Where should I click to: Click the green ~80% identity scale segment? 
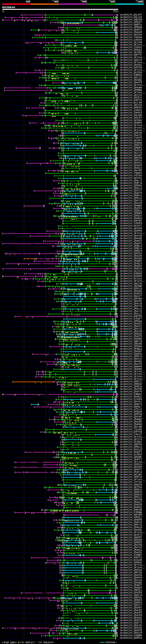pos(101,4)
